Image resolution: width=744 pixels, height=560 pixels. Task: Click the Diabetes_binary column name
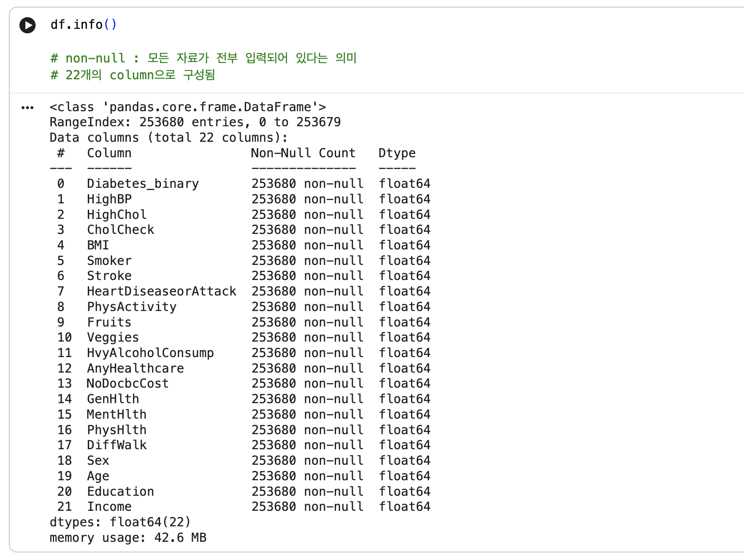point(143,184)
